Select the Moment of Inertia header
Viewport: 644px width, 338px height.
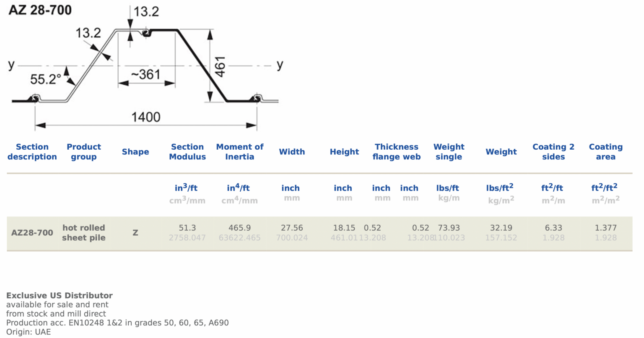(240, 152)
